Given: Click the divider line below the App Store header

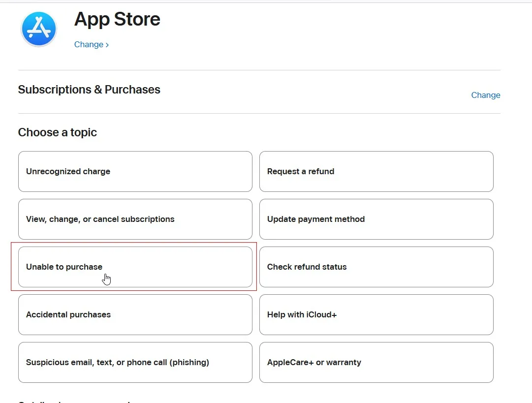Looking at the screenshot, I should pos(259,70).
